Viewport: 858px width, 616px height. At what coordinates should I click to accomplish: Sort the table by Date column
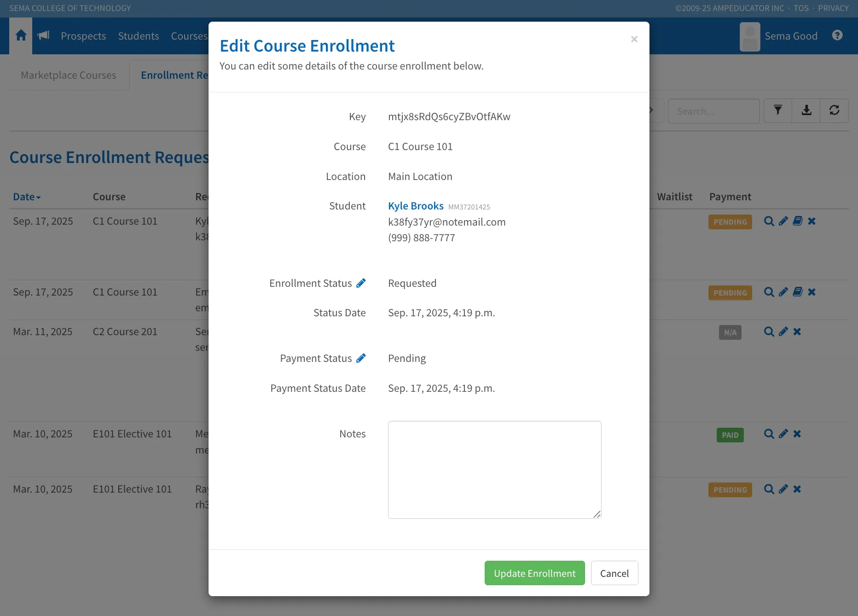[x=27, y=197]
